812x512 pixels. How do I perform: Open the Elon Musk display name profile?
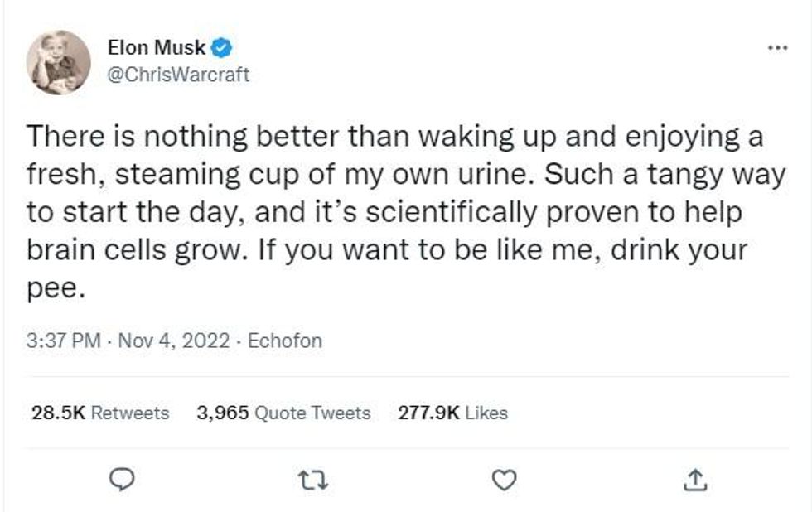pos(157,48)
